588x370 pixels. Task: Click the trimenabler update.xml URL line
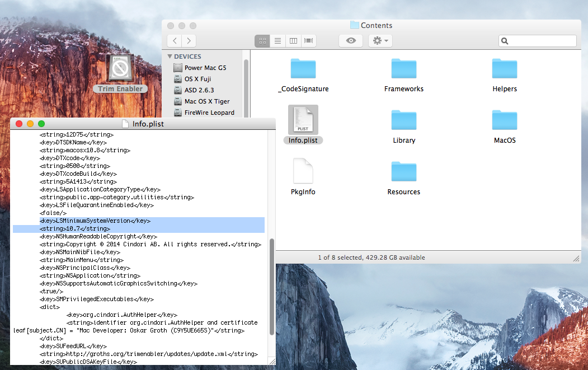pos(149,354)
